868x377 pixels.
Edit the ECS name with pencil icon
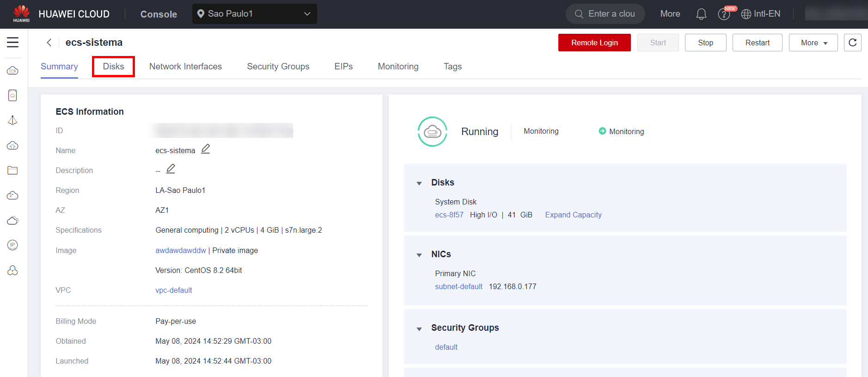click(206, 149)
